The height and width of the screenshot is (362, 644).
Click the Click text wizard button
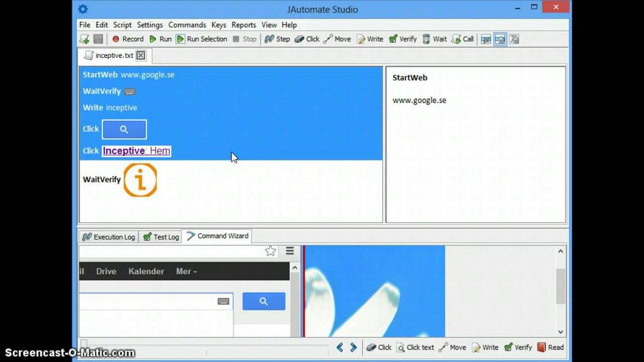tap(415, 348)
